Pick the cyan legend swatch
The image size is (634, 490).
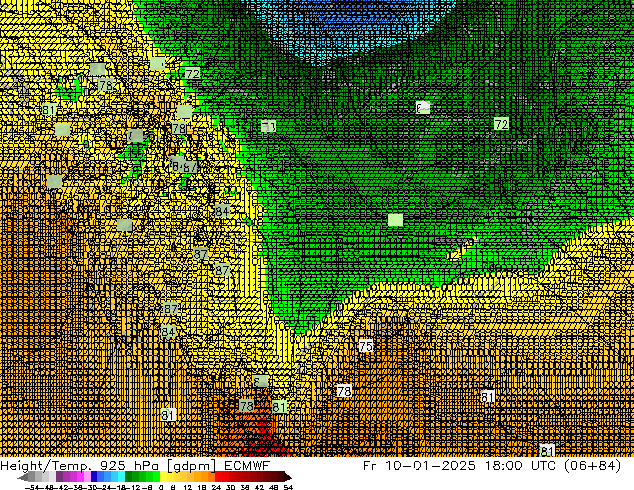tap(121, 477)
